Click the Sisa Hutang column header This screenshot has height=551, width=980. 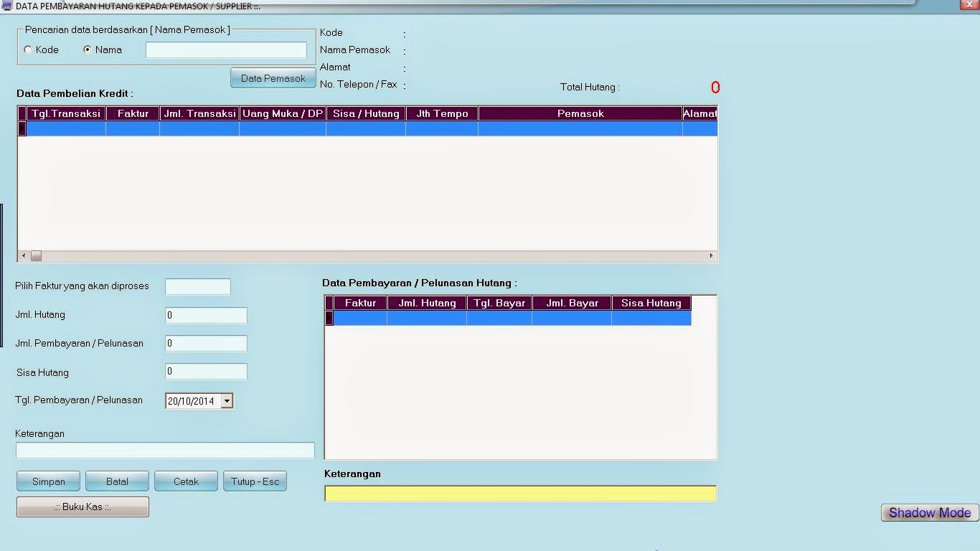366,113
